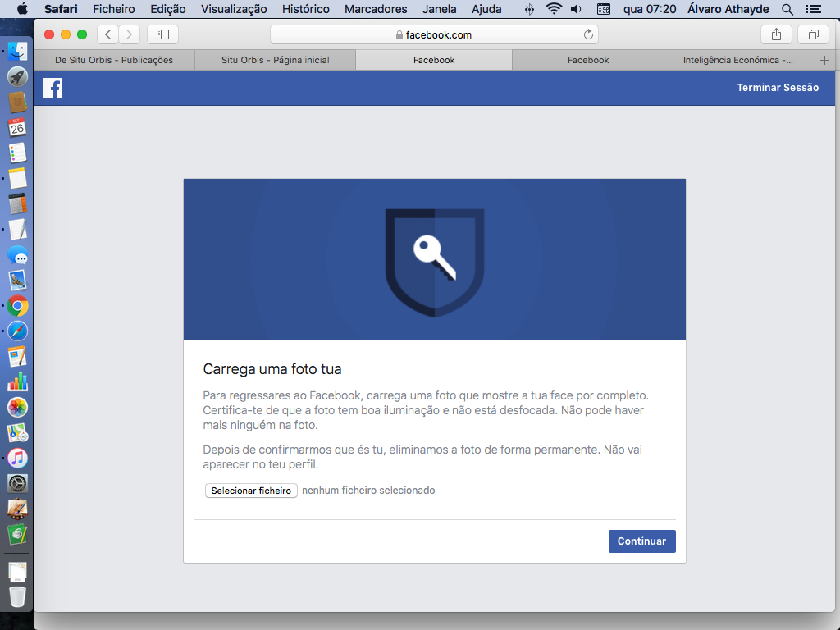This screenshot has height=630, width=840.
Task: Open the Ajuda menu
Action: click(486, 9)
